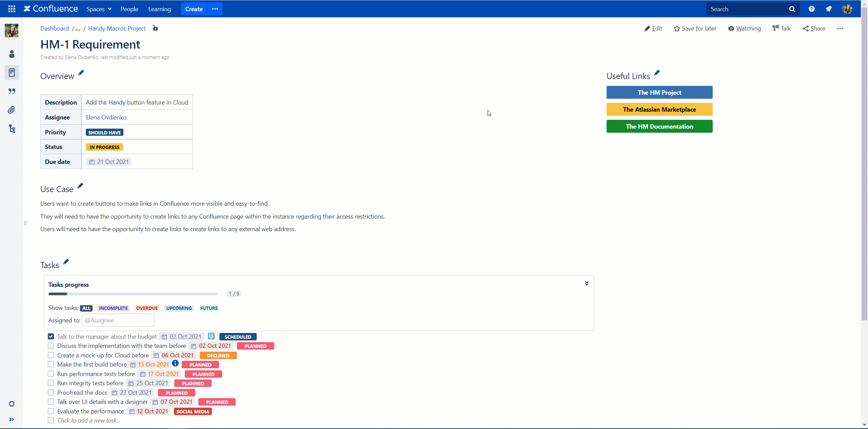The image size is (868, 429).
Task: Expand the left sidebar double arrow
Action: coord(12,419)
